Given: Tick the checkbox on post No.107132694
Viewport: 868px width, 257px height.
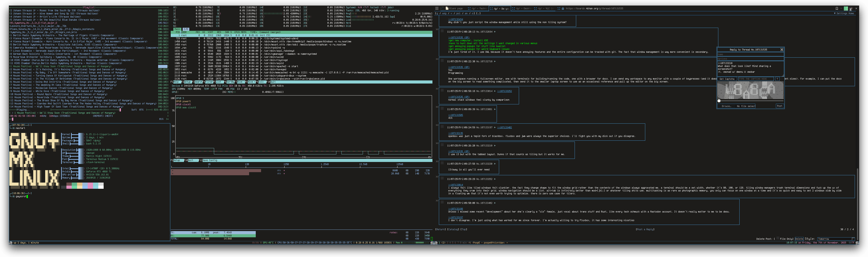Looking at the screenshot, I should (x=442, y=31).
